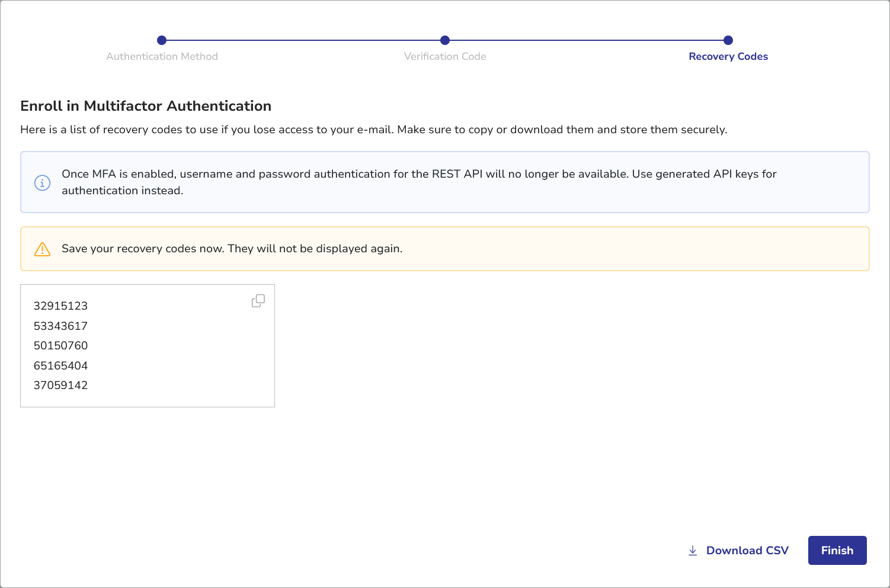Click the Download CSV link
Screen dimensions: 890x588
coord(747,551)
